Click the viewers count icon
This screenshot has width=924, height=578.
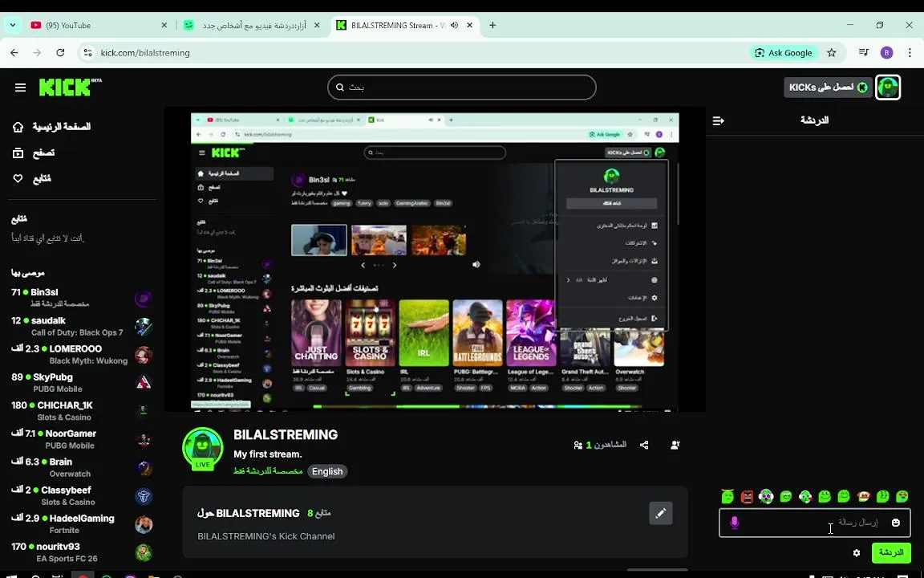pos(578,445)
